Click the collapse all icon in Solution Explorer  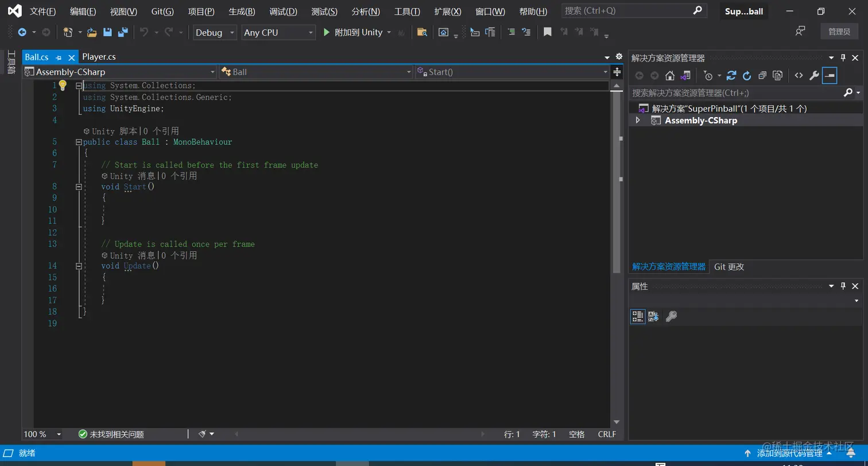[762, 75]
